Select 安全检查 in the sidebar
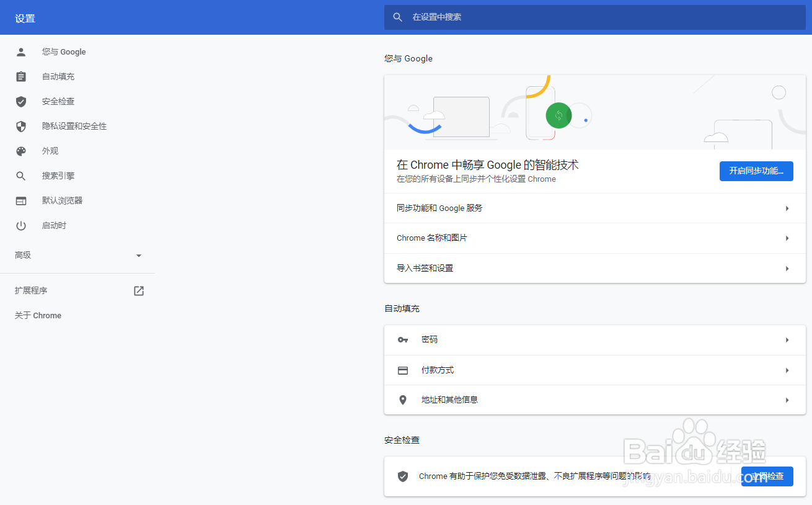The image size is (812, 505). tap(58, 102)
